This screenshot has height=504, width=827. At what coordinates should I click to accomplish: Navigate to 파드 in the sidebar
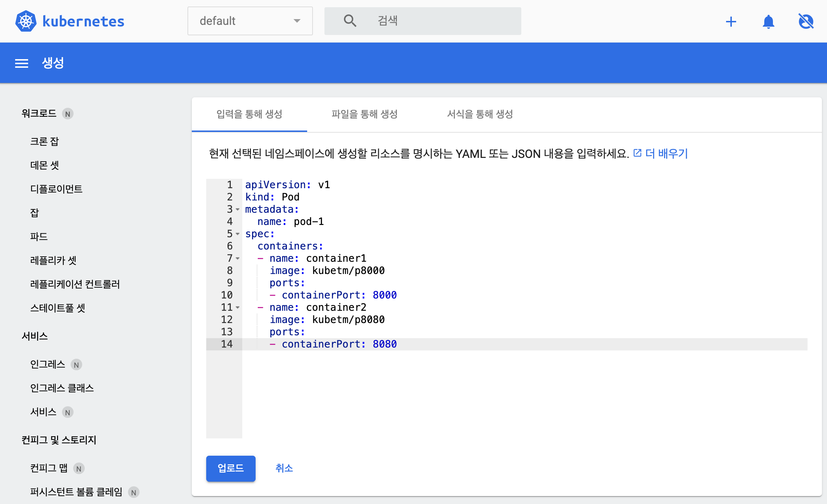tap(39, 236)
